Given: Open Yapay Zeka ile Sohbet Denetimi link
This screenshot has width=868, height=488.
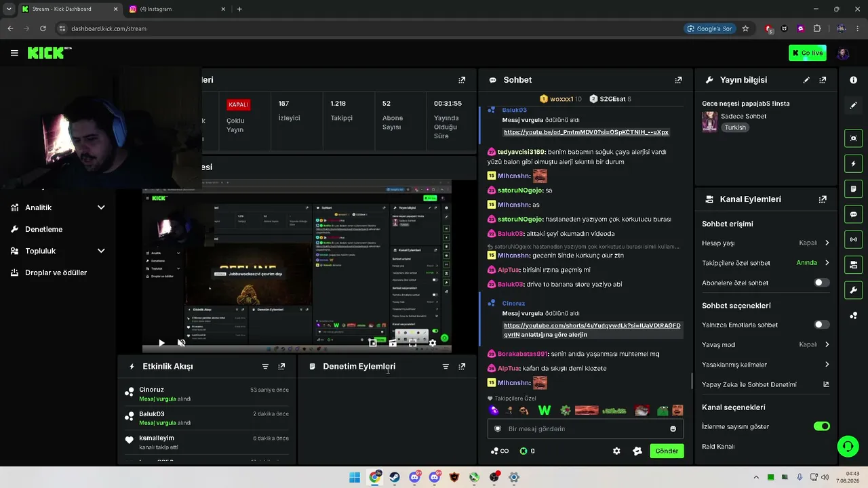Looking at the screenshot, I should coord(766,384).
